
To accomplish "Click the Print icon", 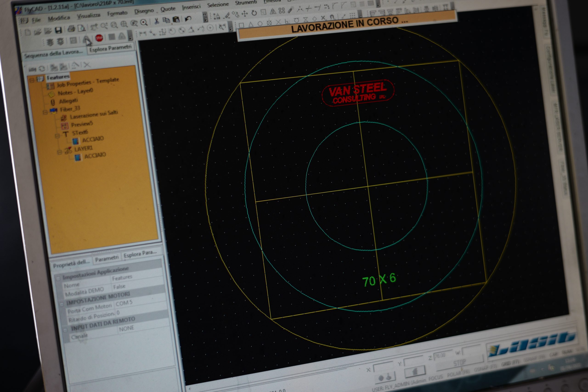I will click(71, 29).
